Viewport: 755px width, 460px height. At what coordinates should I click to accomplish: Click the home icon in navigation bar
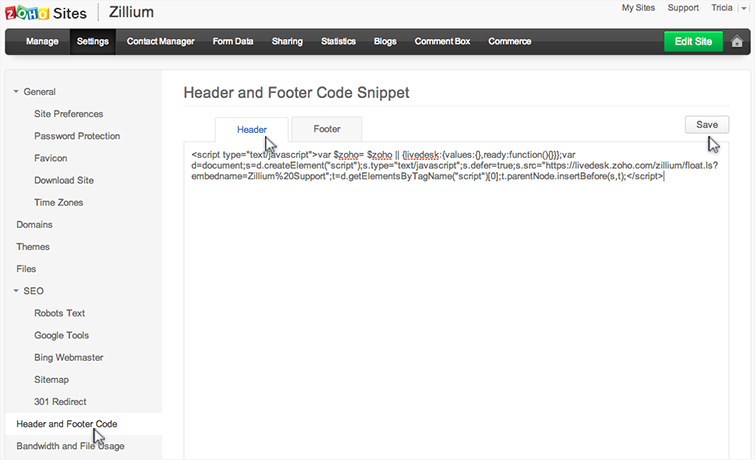[x=737, y=41]
